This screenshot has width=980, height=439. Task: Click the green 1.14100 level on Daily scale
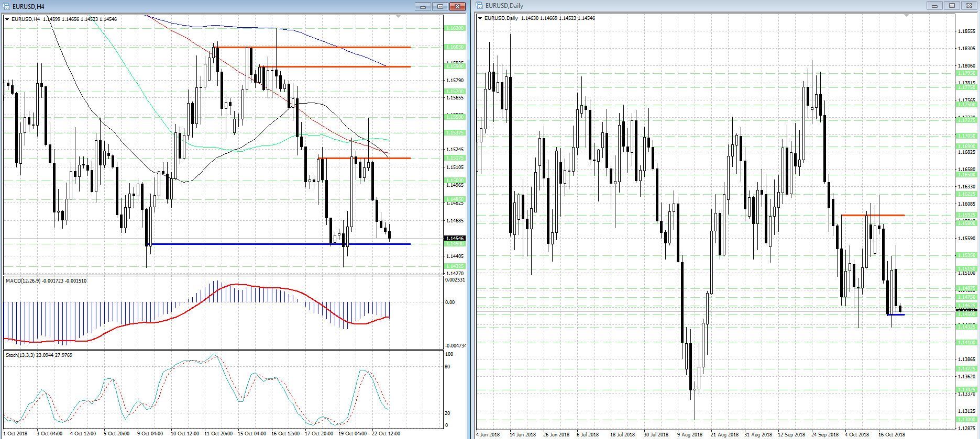[967, 343]
